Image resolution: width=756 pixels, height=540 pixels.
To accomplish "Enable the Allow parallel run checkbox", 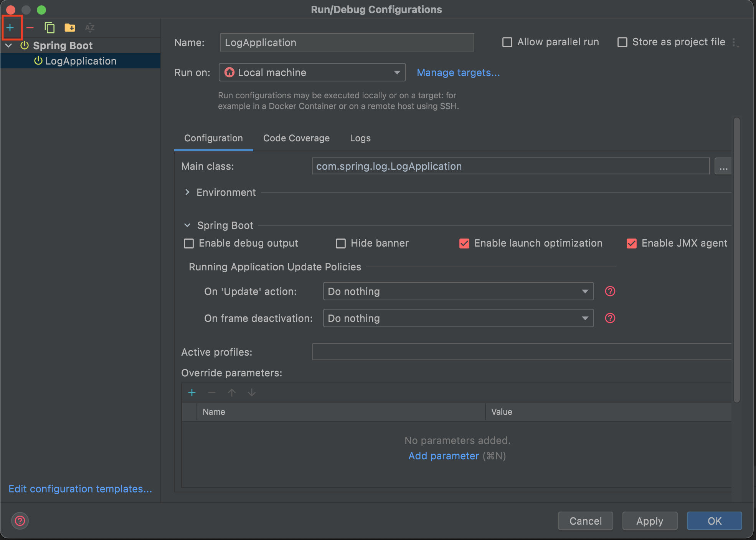I will pyautogui.click(x=507, y=42).
